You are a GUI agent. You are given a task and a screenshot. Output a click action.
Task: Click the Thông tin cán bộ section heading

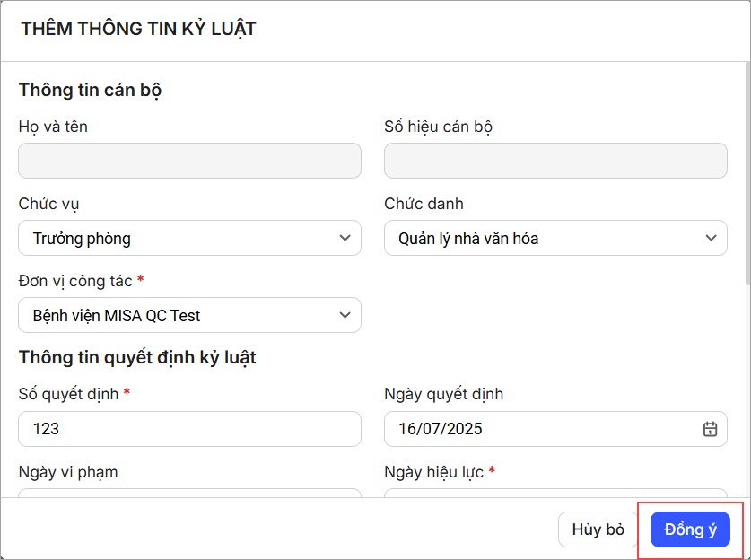tap(90, 90)
